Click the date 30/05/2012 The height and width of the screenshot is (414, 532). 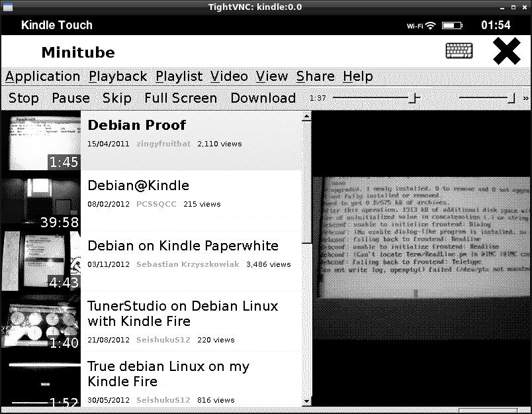[x=109, y=400]
